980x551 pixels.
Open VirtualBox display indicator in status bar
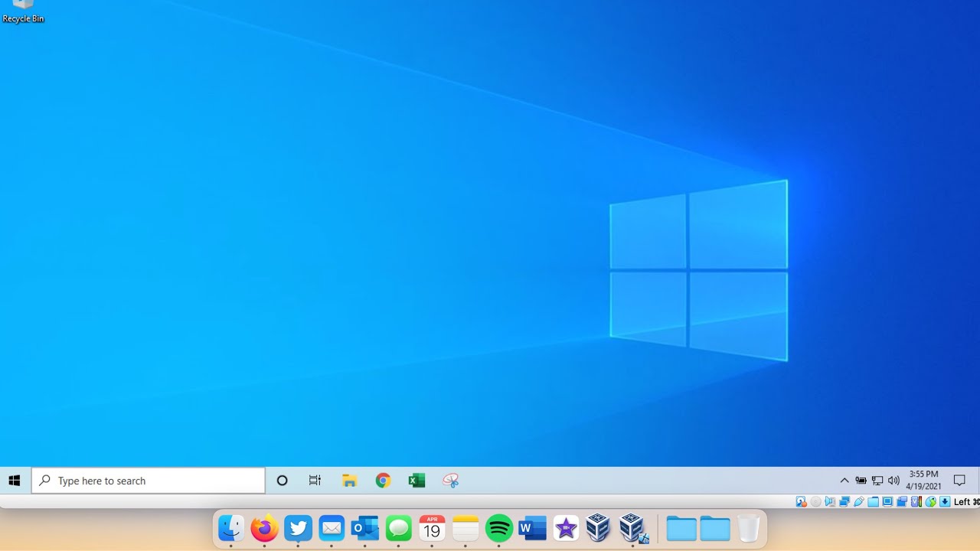tap(887, 502)
